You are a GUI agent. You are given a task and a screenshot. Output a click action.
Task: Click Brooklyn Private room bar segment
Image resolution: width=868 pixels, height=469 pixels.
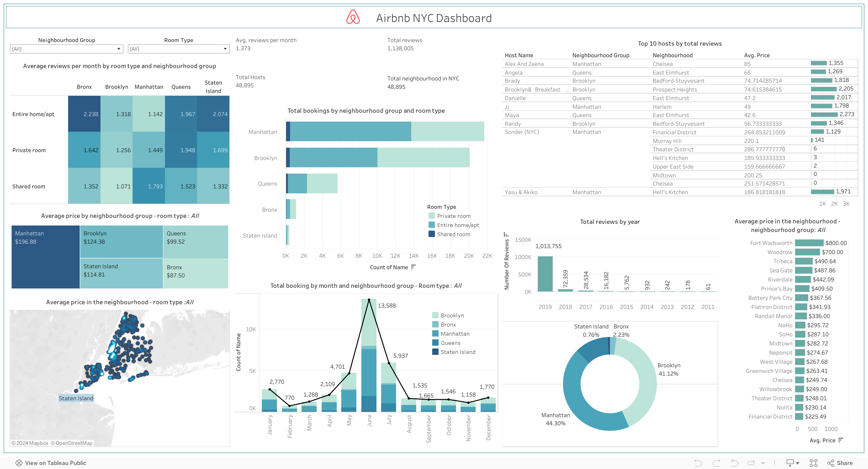click(x=423, y=157)
